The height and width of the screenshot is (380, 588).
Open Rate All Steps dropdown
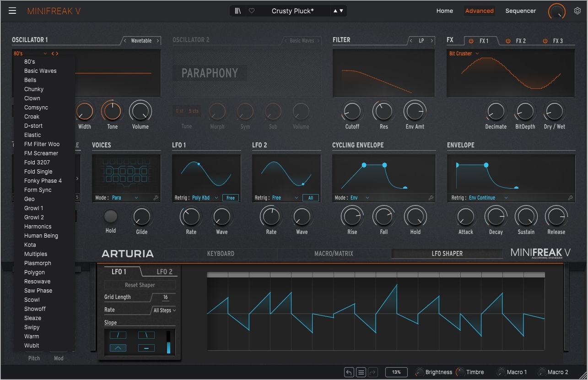coord(164,310)
